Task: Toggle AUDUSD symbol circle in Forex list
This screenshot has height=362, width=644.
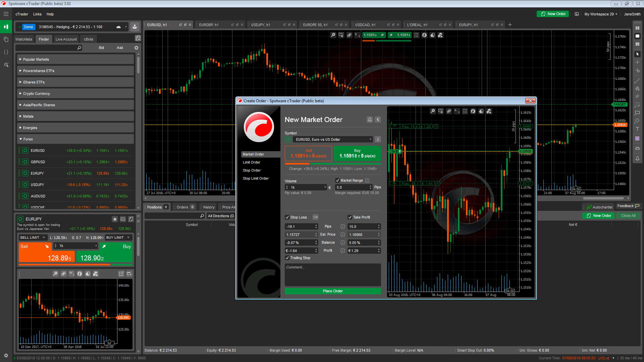Action: [x=25, y=196]
